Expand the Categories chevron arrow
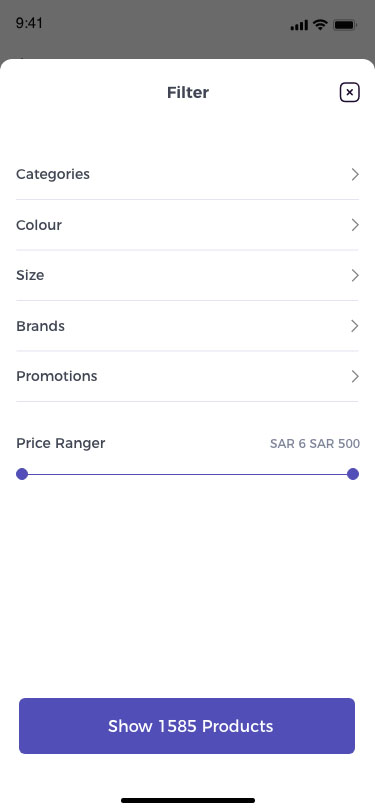 [x=355, y=175]
